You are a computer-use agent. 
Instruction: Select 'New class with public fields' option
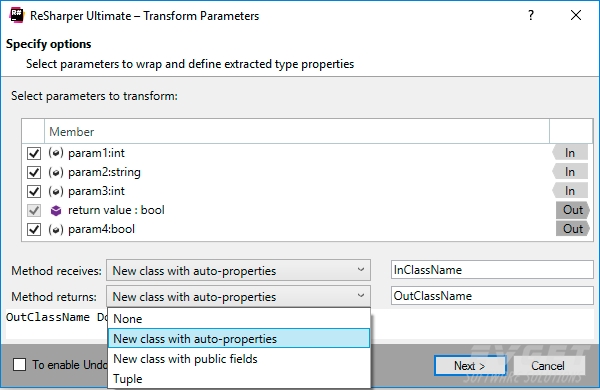coord(239,359)
